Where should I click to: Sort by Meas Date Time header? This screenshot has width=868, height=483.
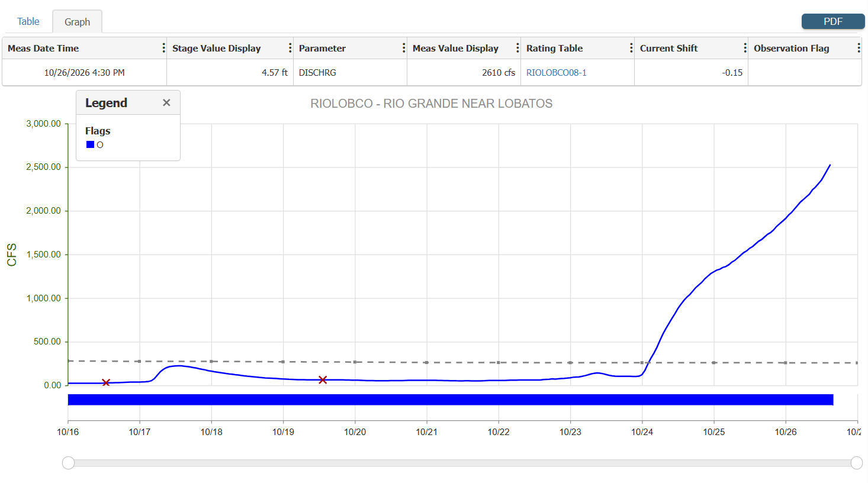[x=43, y=48]
